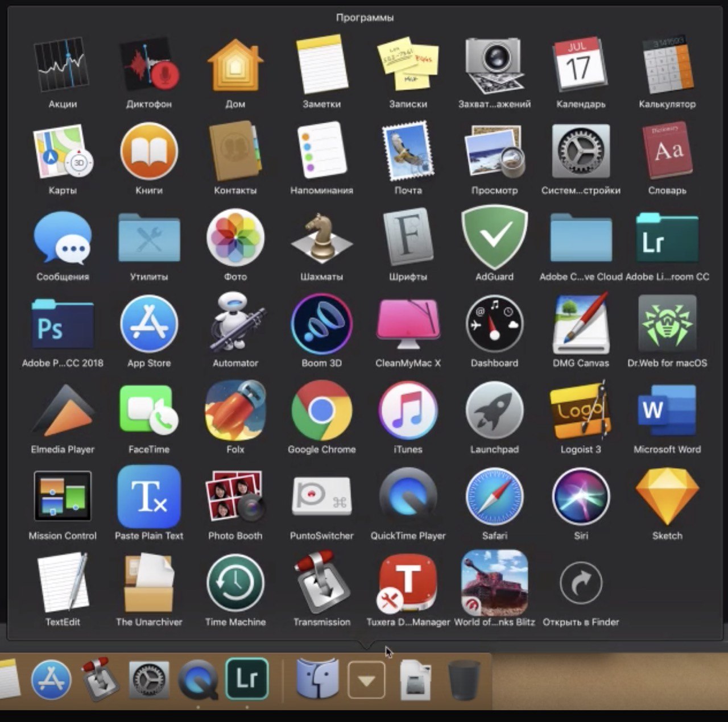Launch Почта mail app
The height and width of the screenshot is (722, 728).
point(408,151)
